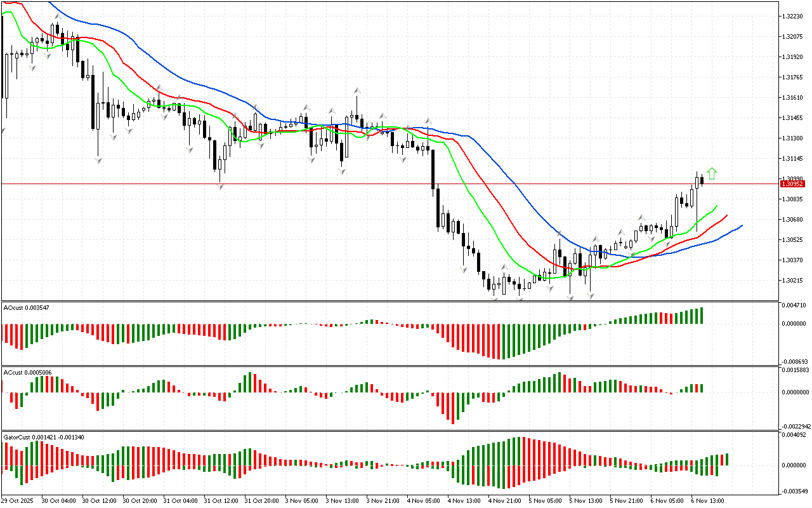The width and height of the screenshot is (812, 508).
Task: Click the 1.32230 price scale label
Action: coord(794,17)
